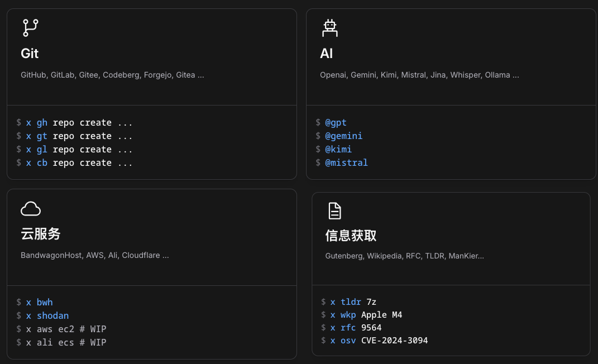Click the BandwagonHost, AWS, Ali description
The height and width of the screenshot is (364, 598).
coord(94,255)
